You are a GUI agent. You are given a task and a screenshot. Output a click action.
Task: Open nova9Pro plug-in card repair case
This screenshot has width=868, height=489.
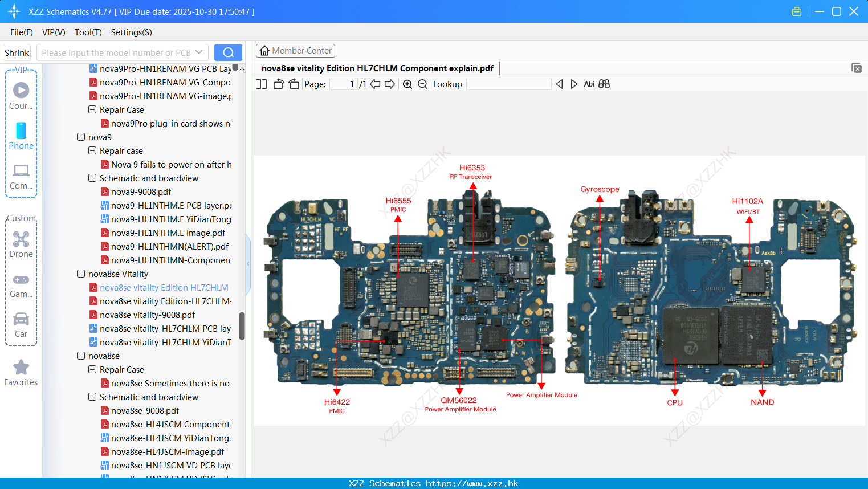166,123
